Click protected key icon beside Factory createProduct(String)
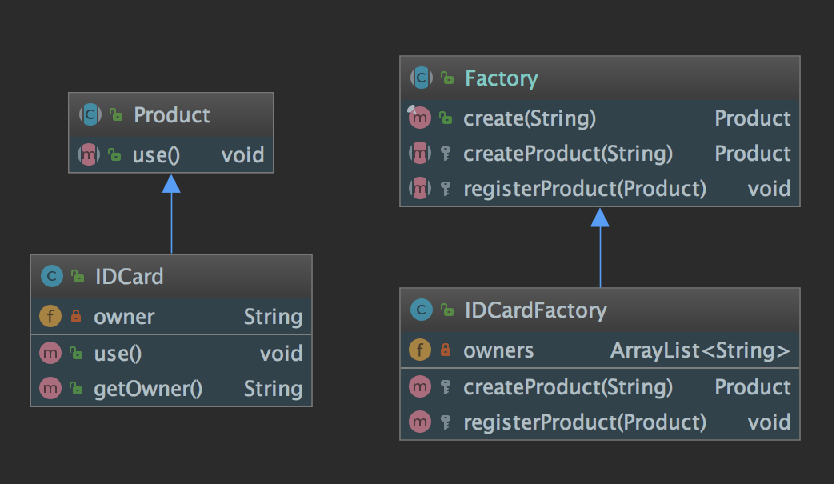834x484 pixels. pyautogui.click(x=446, y=154)
